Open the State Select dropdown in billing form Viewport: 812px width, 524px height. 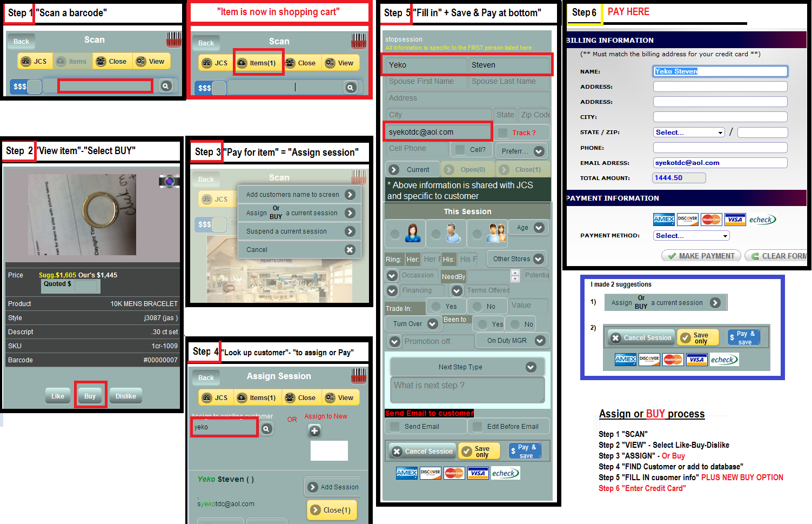tap(689, 132)
